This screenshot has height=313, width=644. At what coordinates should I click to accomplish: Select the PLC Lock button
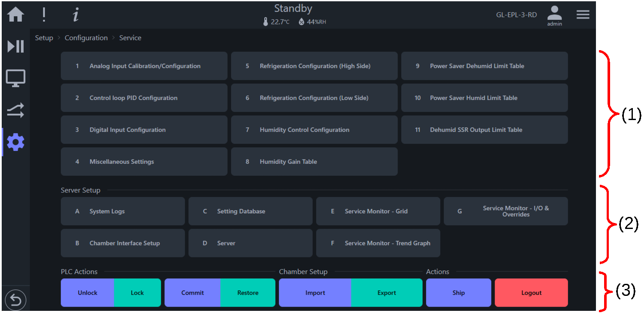pos(137,293)
